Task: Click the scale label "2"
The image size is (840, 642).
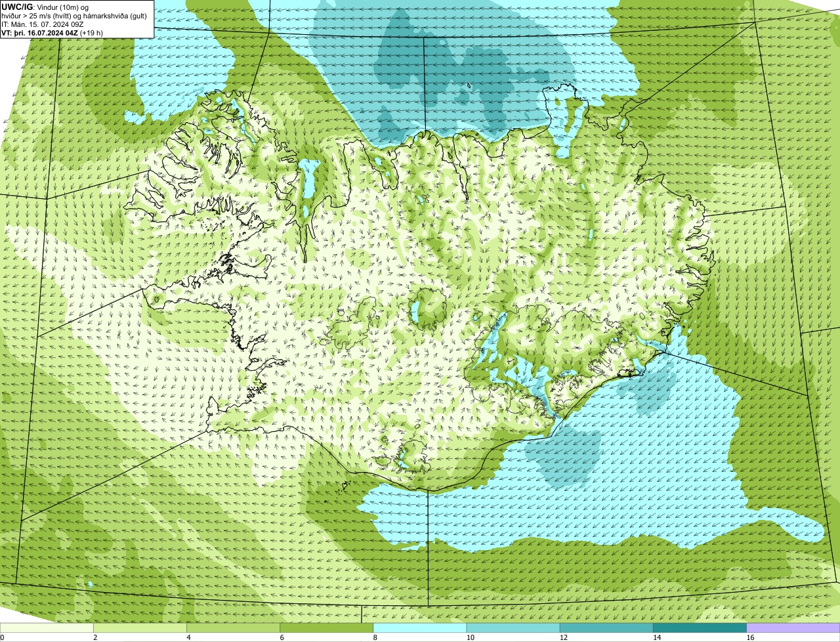Action: [x=95, y=637]
